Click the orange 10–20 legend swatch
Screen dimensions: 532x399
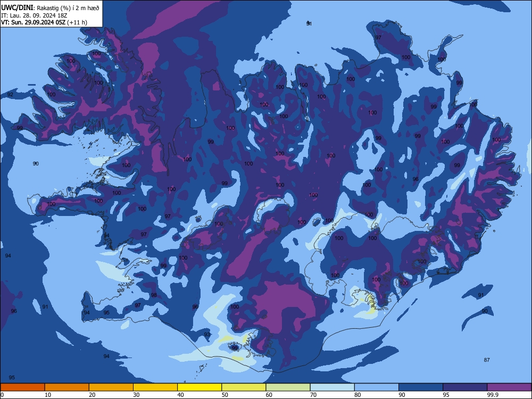[67, 387]
